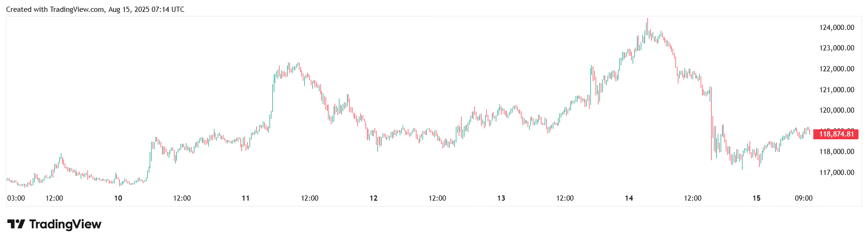Screen dimensions: 868x242
Task: Click the date 13 on time axis
Action: click(x=501, y=198)
